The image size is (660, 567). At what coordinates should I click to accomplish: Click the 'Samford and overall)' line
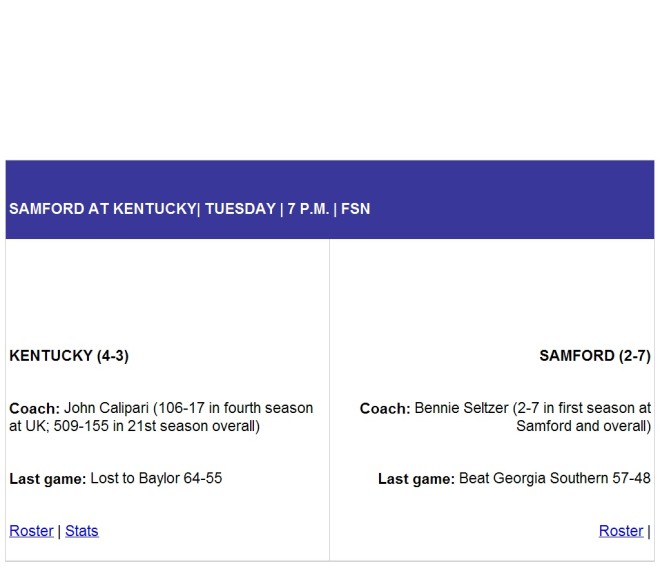coord(583,426)
